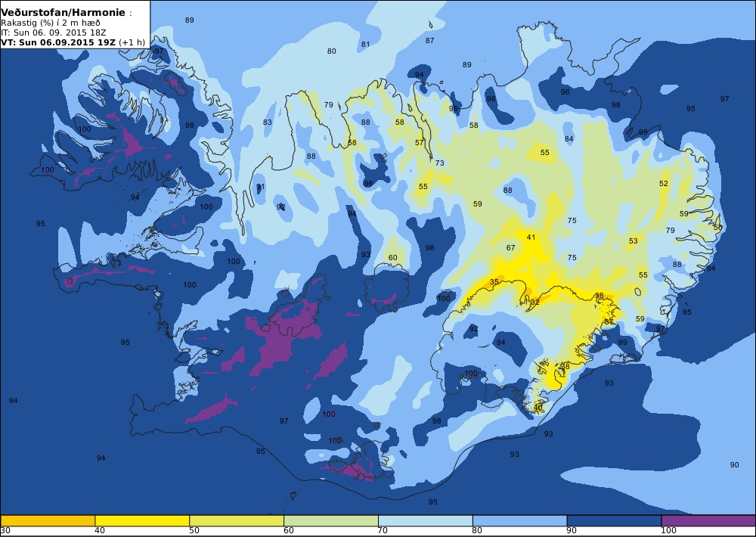
Task: Click the '41' humidity value in yellow area
Action: click(x=531, y=237)
